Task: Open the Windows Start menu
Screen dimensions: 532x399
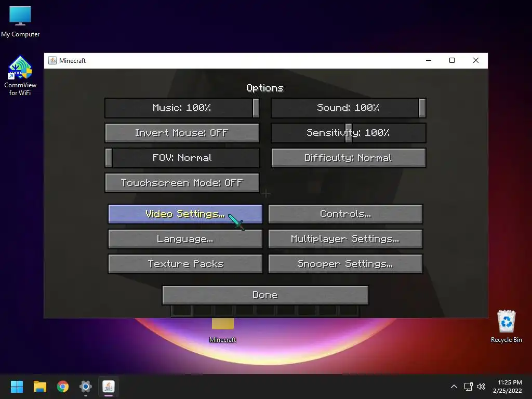Action: pos(17,387)
